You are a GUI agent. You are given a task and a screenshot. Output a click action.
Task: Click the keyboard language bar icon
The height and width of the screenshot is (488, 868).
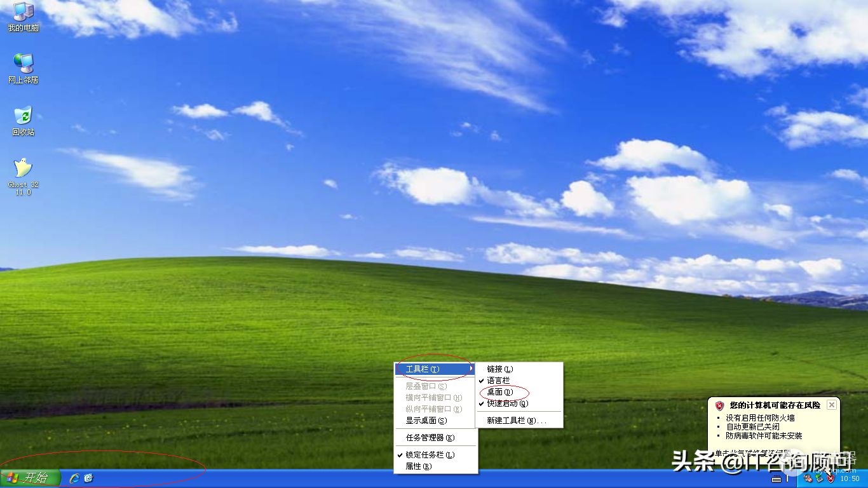click(x=776, y=478)
